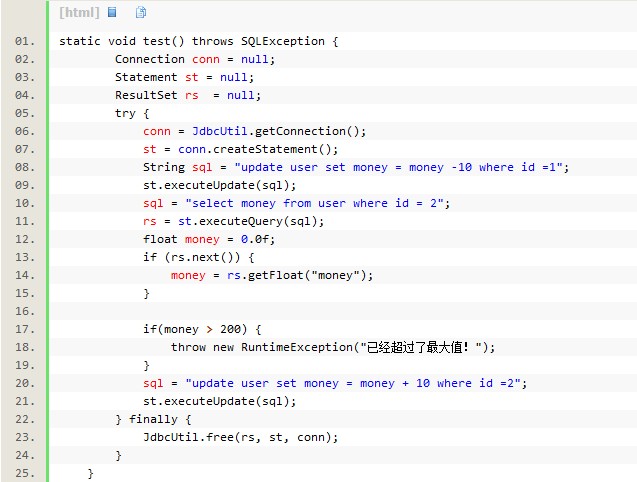Click the 'try {' line
Screen dimensions: 637x482
(x=132, y=113)
